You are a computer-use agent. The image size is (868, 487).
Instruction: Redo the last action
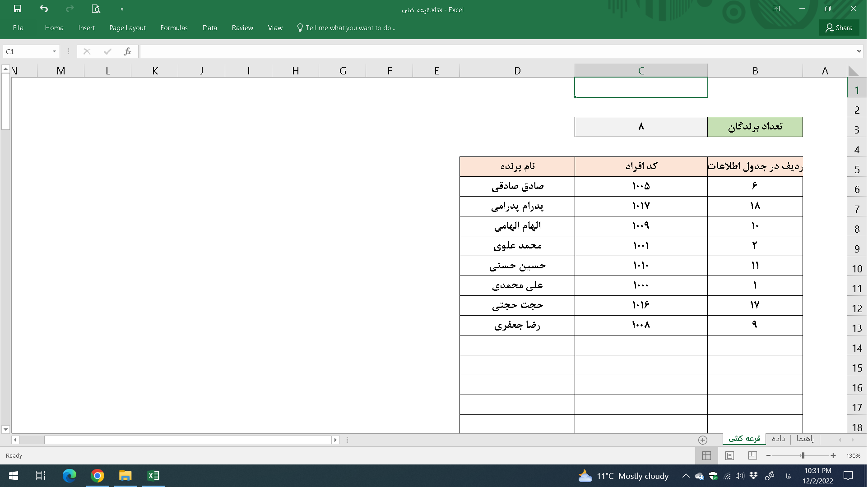[69, 9]
